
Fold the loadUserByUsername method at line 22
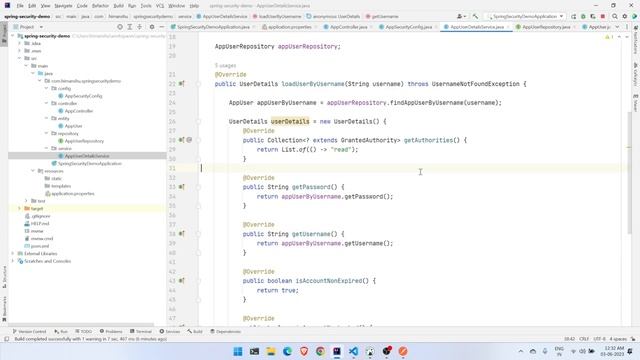198,84
